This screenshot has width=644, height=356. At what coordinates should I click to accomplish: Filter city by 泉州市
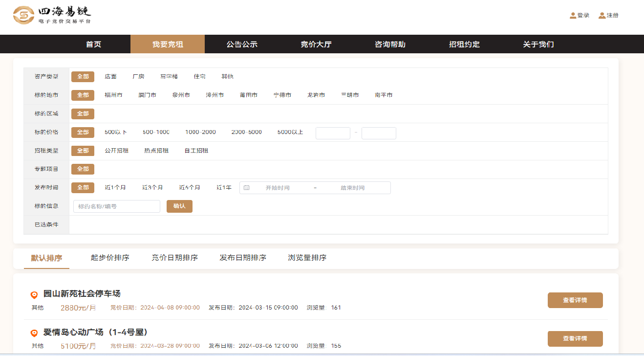pyautogui.click(x=181, y=95)
